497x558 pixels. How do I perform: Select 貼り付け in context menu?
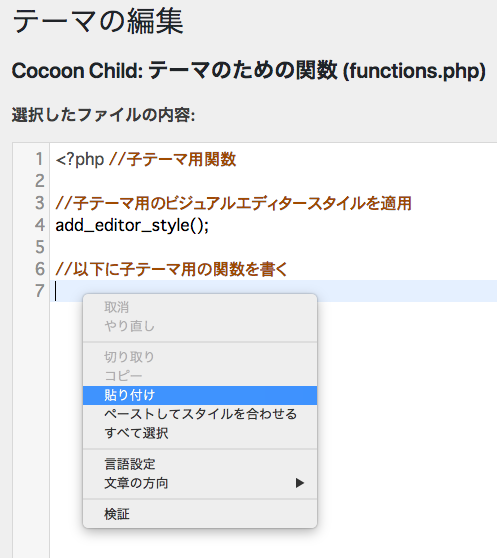click(x=200, y=395)
